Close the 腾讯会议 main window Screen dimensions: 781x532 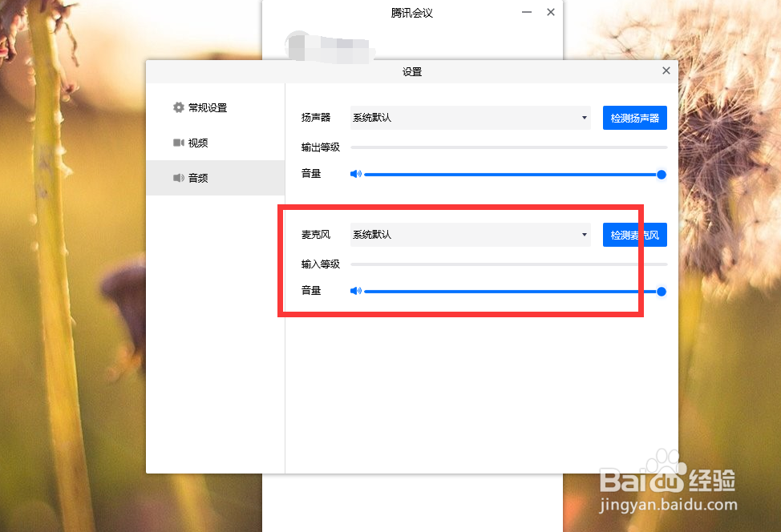pyautogui.click(x=550, y=12)
